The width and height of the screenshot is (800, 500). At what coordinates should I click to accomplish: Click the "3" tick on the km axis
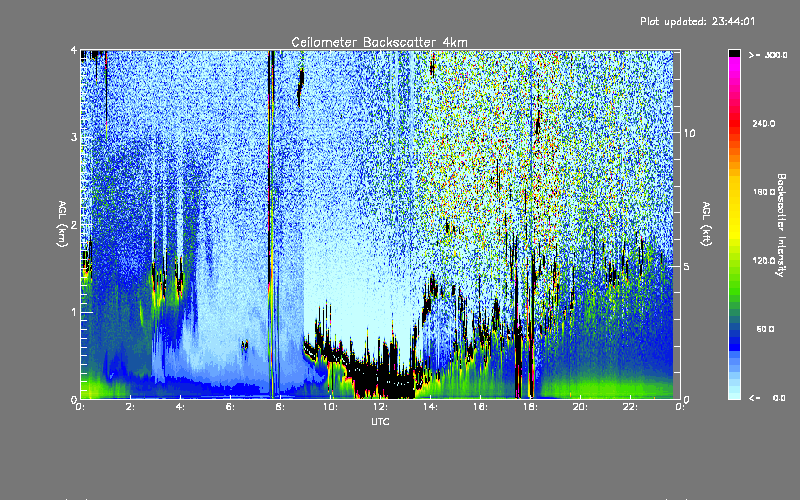[x=74, y=137]
